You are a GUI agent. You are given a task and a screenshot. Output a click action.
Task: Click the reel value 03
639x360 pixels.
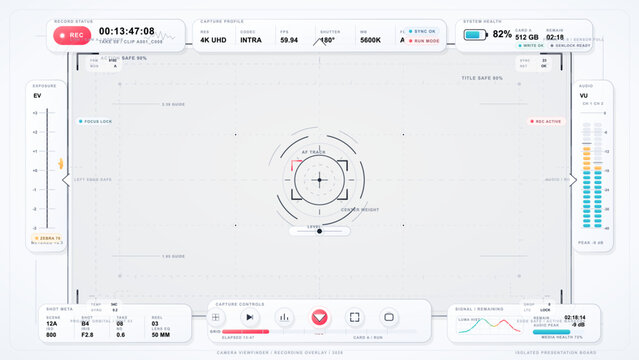coord(155,324)
